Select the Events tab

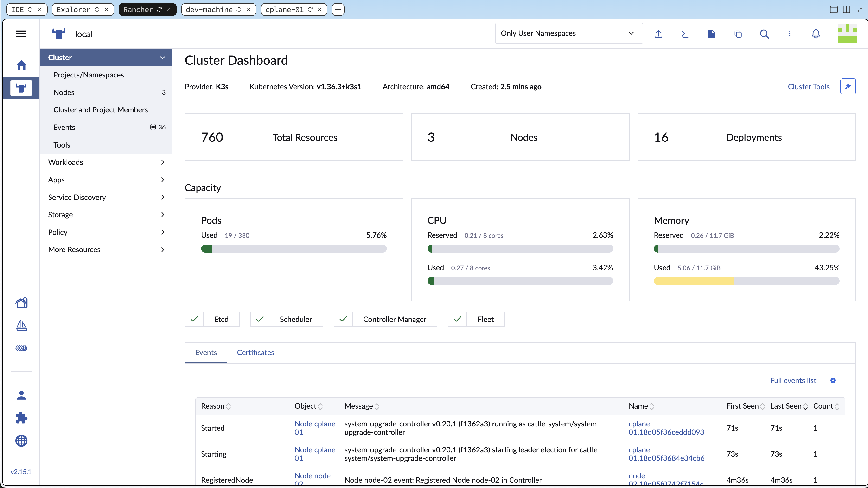tap(206, 353)
